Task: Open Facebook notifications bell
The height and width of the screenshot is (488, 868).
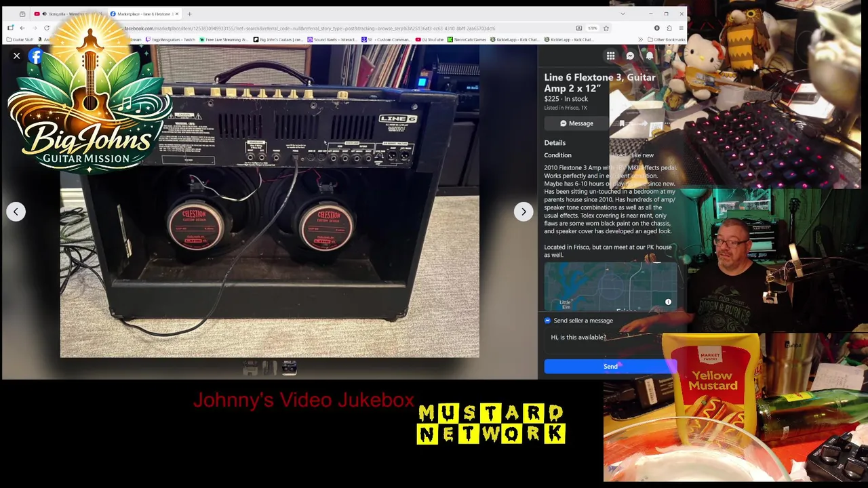Action: pyautogui.click(x=649, y=56)
